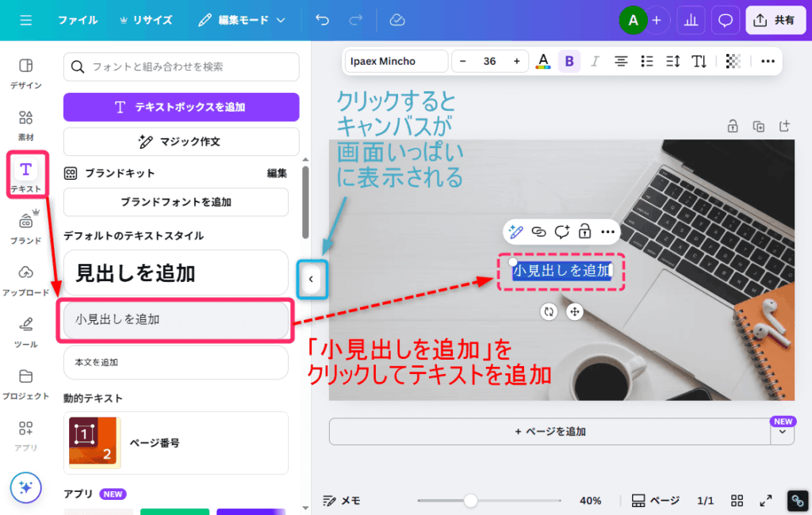Check the cloud save status icon
812x515 pixels.
(397, 20)
